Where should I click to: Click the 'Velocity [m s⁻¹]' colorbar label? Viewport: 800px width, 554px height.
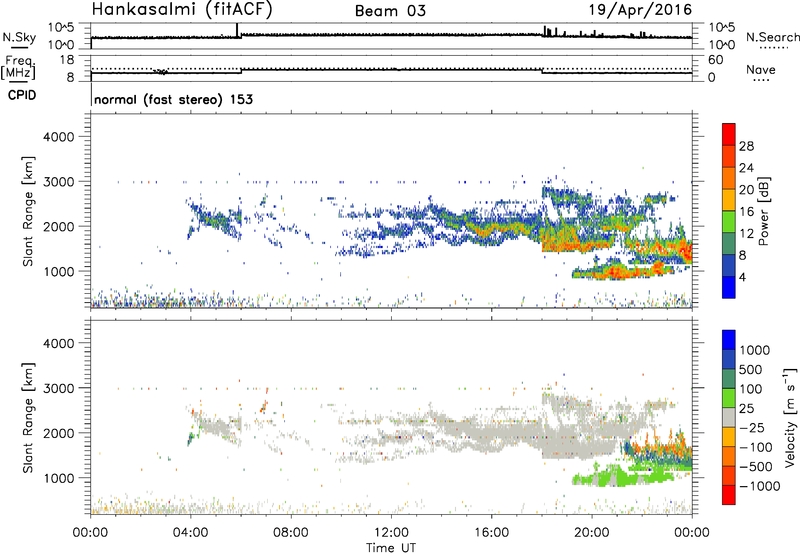790,417
